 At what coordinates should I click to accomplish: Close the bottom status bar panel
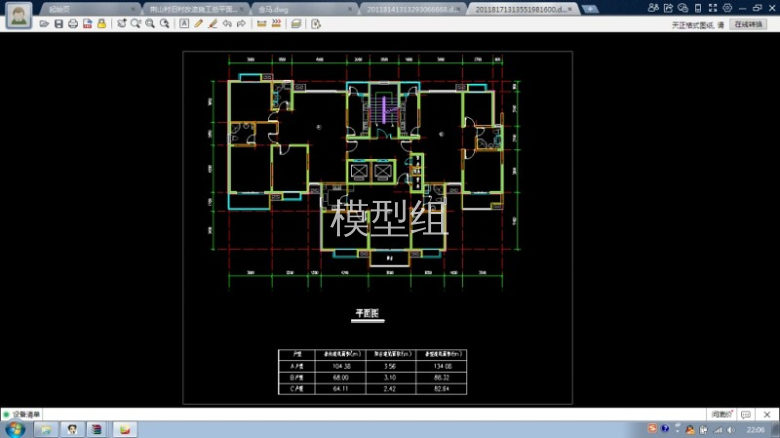(x=767, y=414)
